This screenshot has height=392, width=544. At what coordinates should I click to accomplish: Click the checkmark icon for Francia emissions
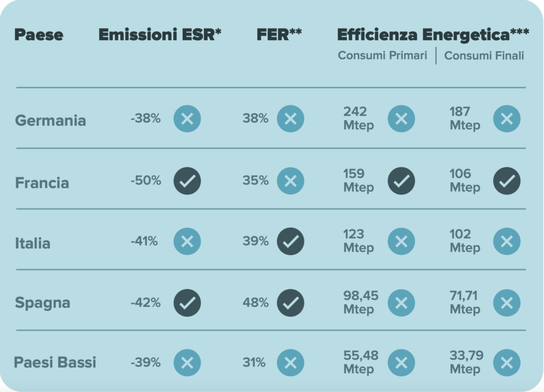point(187,181)
